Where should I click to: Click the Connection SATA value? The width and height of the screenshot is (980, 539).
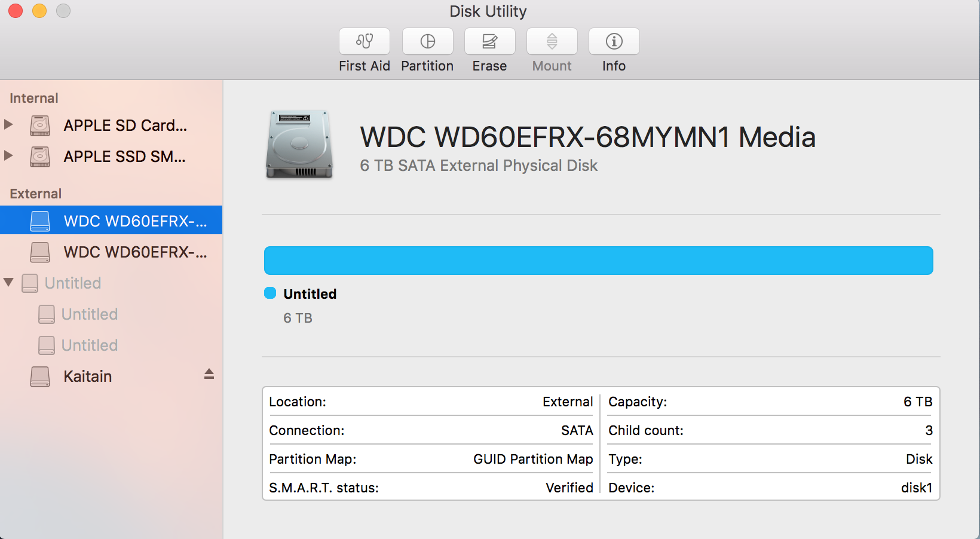pos(577,430)
